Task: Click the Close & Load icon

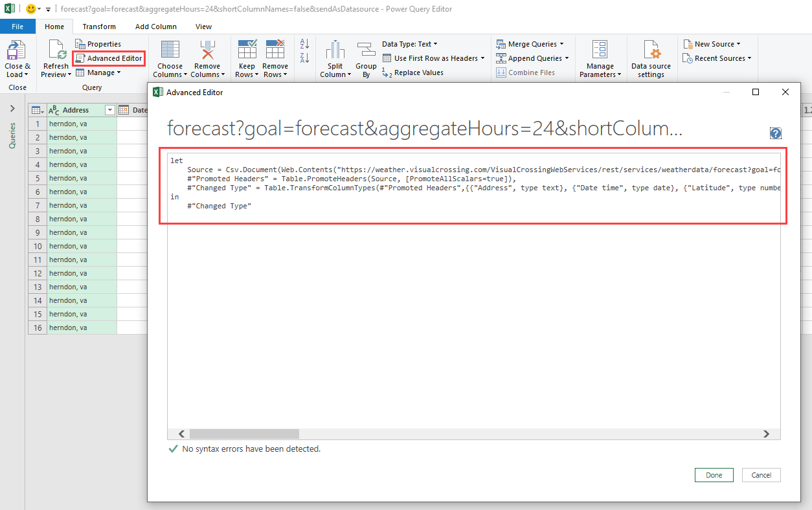Action: (x=17, y=51)
